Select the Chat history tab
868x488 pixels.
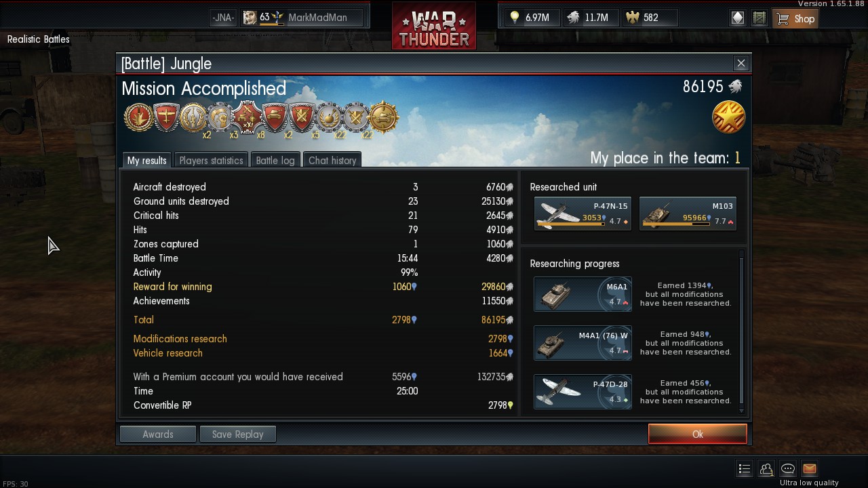[x=332, y=160]
